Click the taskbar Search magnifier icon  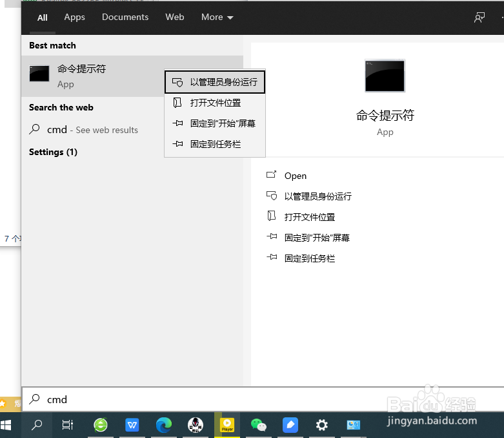click(x=37, y=425)
